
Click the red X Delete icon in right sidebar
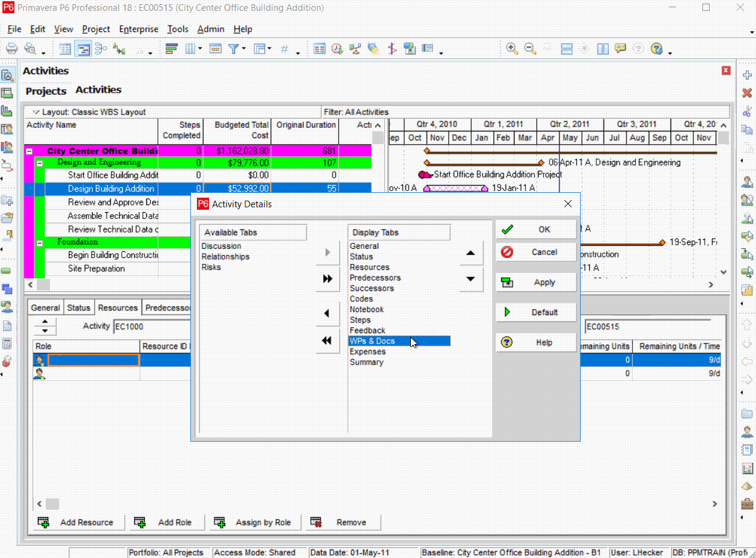(747, 93)
